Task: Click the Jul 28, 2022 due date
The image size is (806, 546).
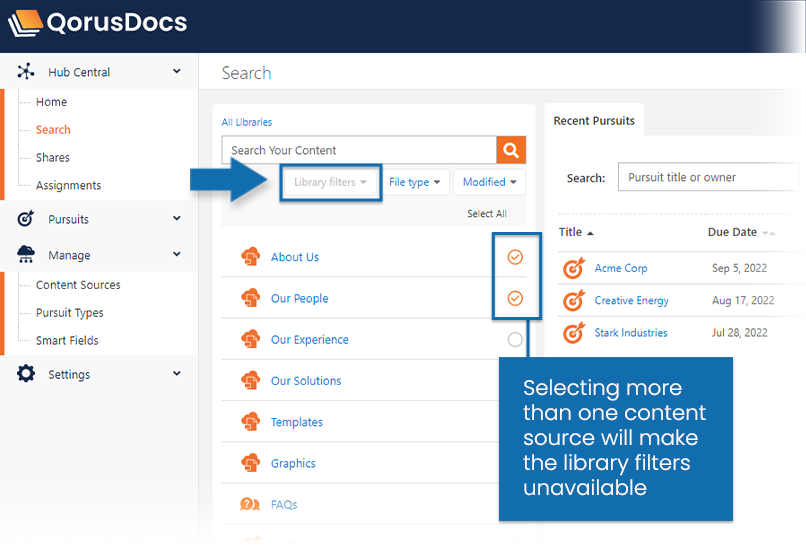Action: tap(739, 333)
